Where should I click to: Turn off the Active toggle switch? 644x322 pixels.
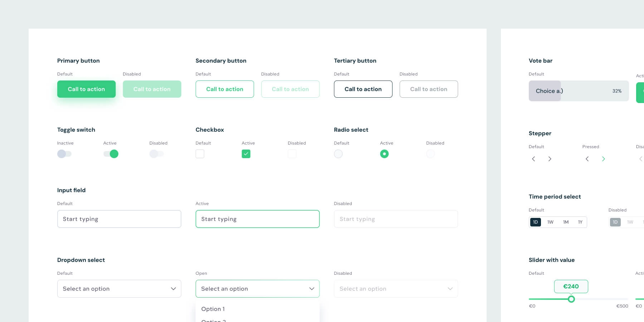[111, 154]
